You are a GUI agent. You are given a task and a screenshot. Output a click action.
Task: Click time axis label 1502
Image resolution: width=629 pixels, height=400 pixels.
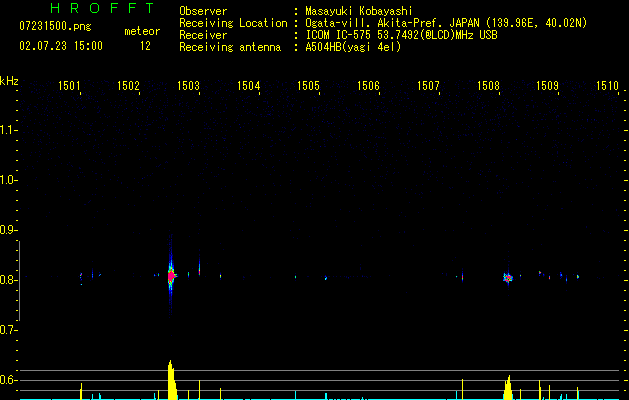(128, 85)
